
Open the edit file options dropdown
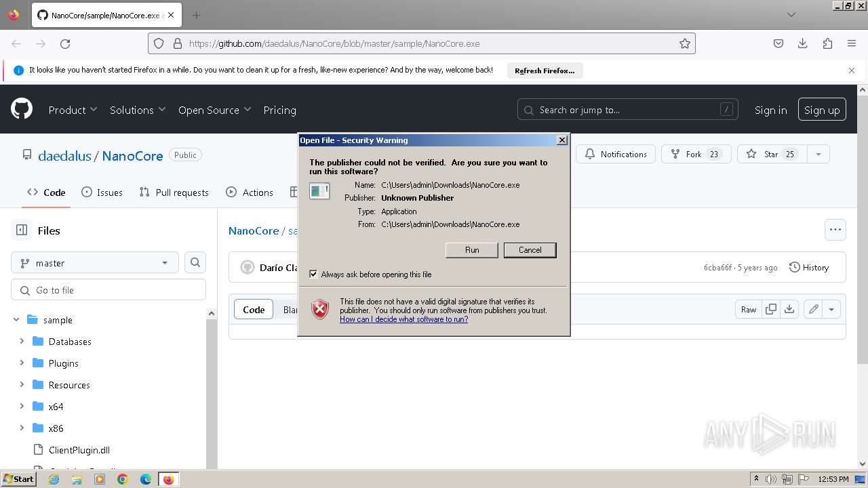click(x=831, y=309)
